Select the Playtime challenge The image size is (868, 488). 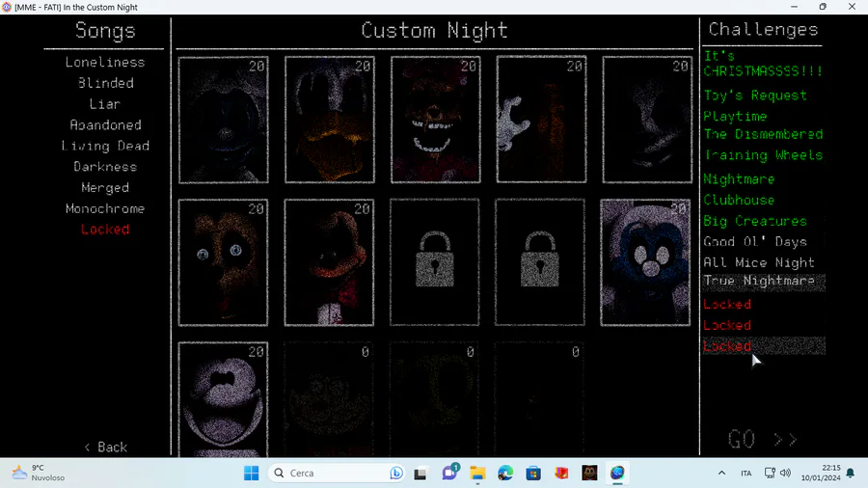(x=735, y=116)
